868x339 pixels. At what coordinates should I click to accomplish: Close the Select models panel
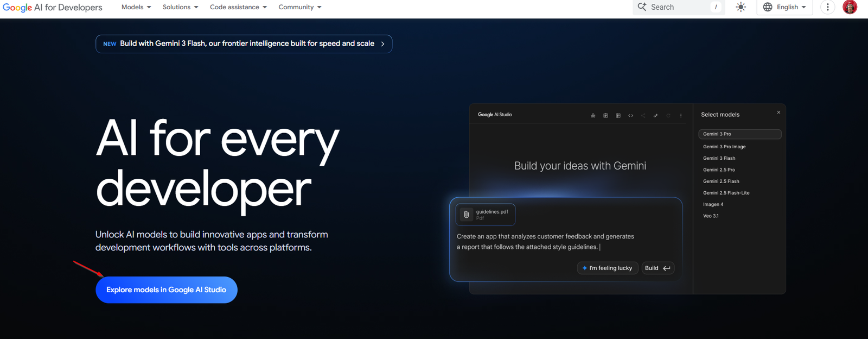[x=778, y=112]
